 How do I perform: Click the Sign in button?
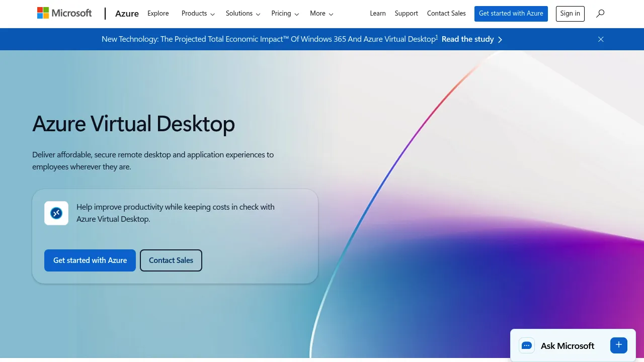pyautogui.click(x=570, y=14)
